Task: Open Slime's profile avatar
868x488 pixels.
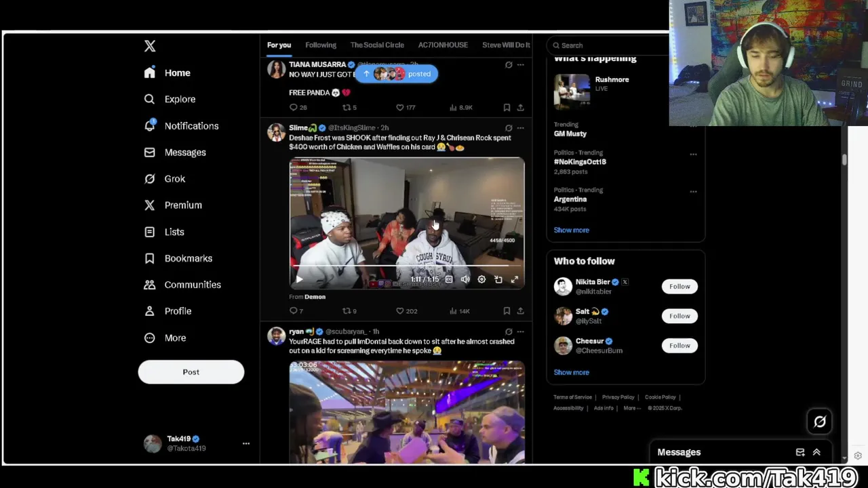Action: coord(276,132)
